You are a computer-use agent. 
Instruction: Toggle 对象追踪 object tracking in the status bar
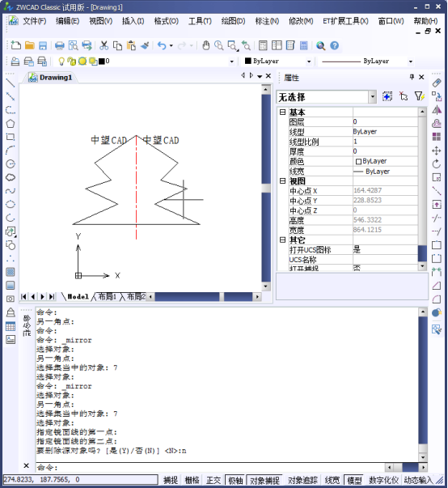click(302, 480)
